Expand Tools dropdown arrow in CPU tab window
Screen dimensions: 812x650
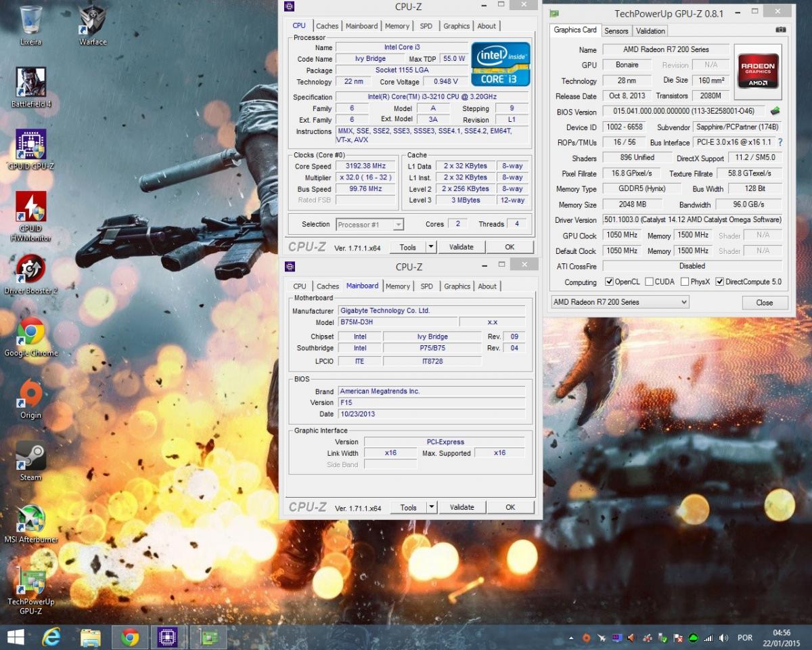tap(431, 247)
